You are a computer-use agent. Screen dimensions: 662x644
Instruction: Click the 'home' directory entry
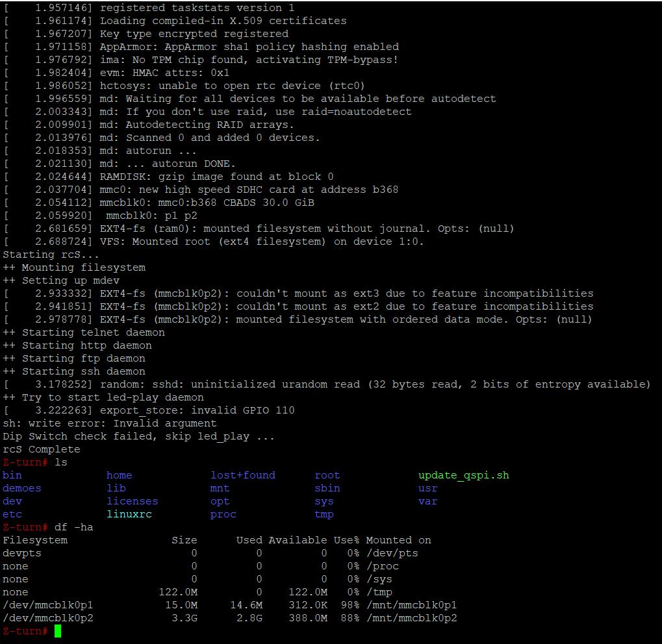click(x=119, y=475)
